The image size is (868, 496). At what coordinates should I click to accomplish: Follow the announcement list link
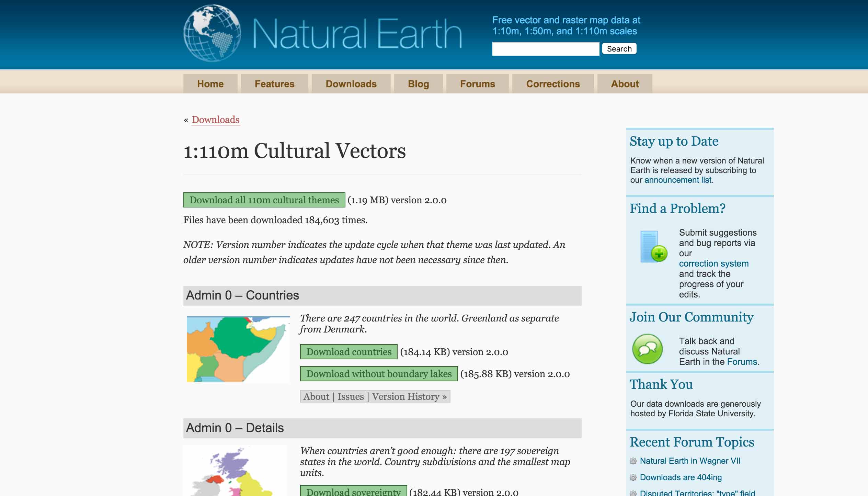(678, 180)
